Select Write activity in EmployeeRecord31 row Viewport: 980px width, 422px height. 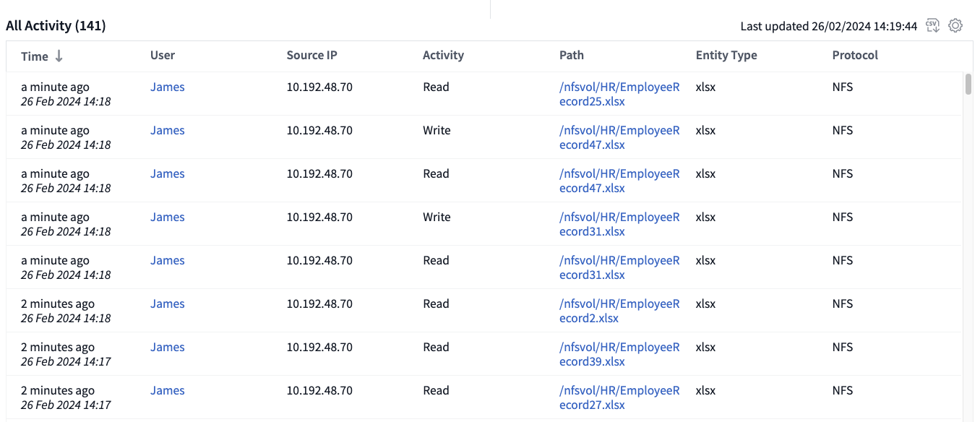[437, 217]
